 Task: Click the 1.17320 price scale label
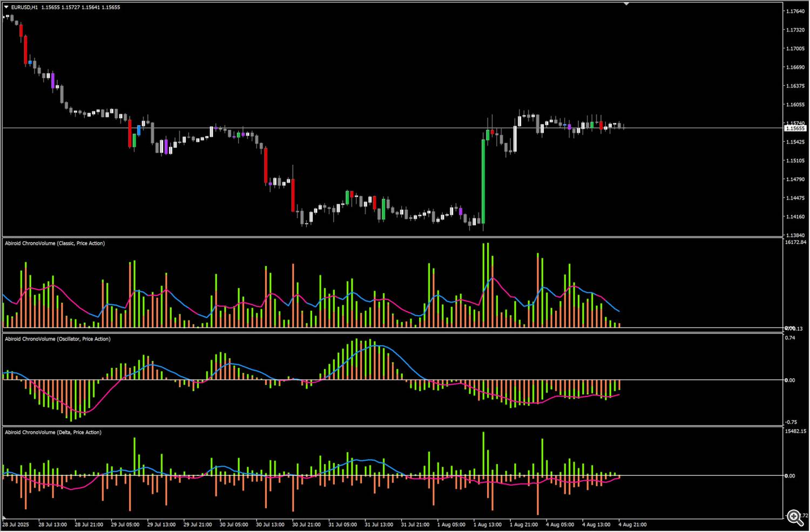(795, 30)
